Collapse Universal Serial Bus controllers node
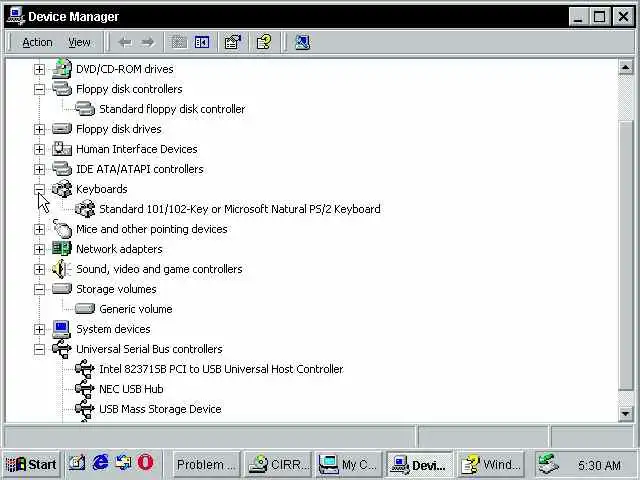 pyautogui.click(x=39, y=349)
